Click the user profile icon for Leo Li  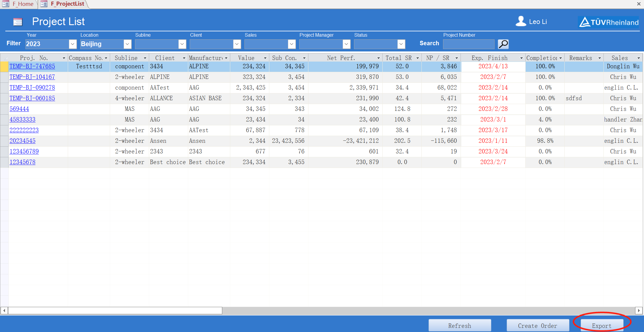tap(520, 21)
